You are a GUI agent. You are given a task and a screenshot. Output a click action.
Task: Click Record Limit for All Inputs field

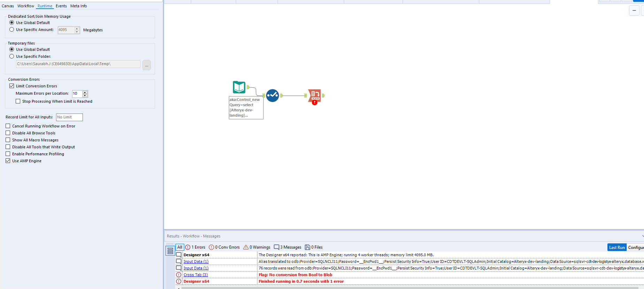[x=69, y=117]
